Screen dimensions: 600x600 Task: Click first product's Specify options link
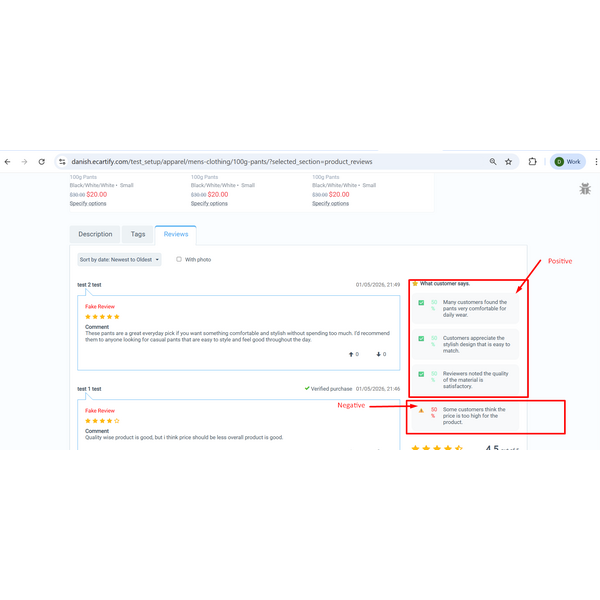[x=88, y=203]
